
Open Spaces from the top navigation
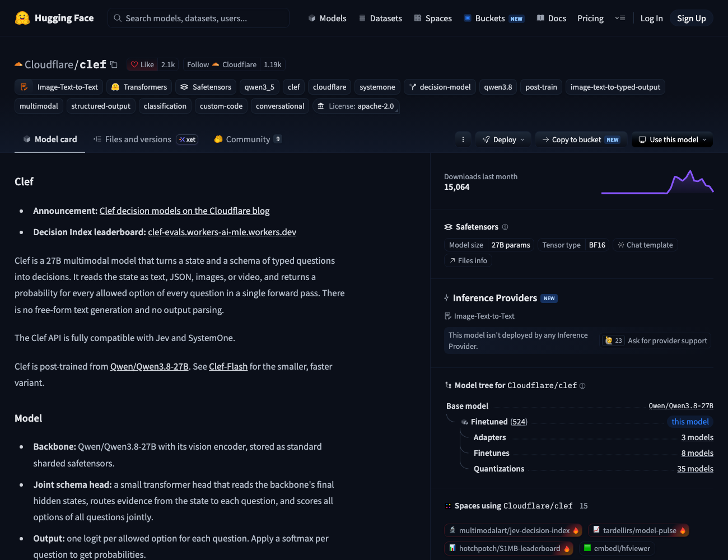[433, 18]
